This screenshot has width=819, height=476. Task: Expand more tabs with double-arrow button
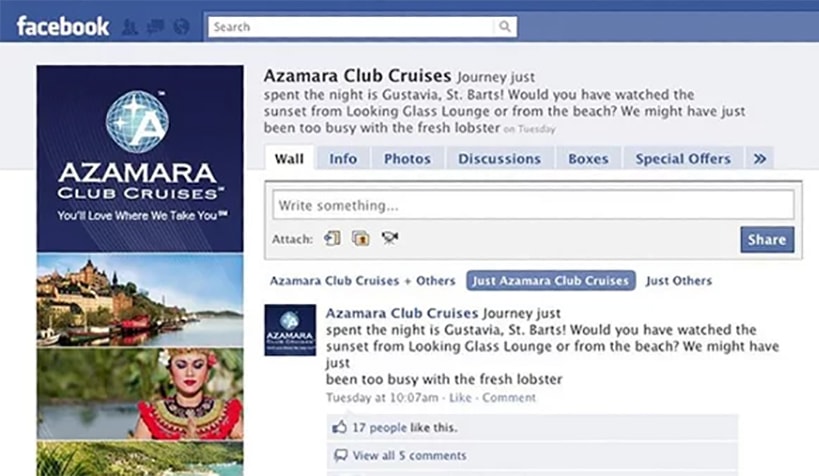(x=760, y=158)
